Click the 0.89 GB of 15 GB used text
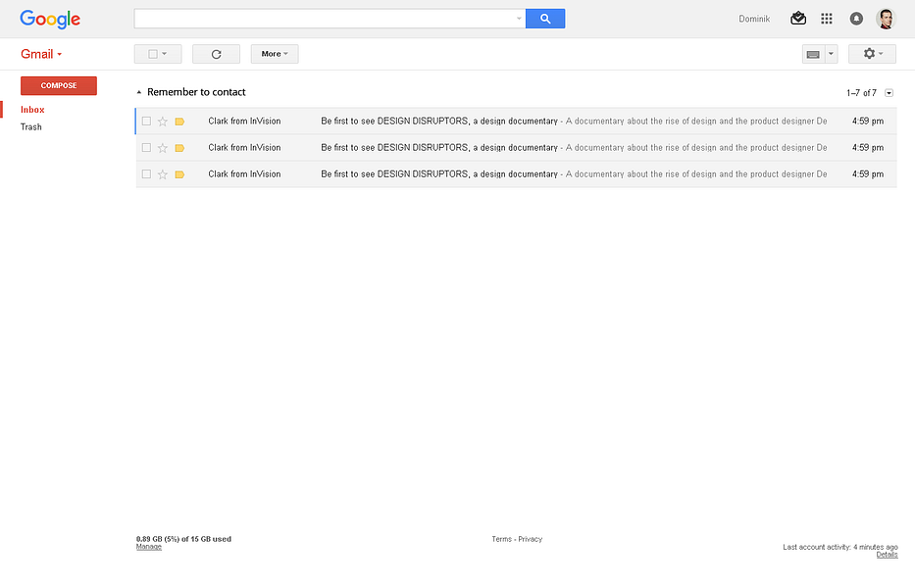 (183, 539)
